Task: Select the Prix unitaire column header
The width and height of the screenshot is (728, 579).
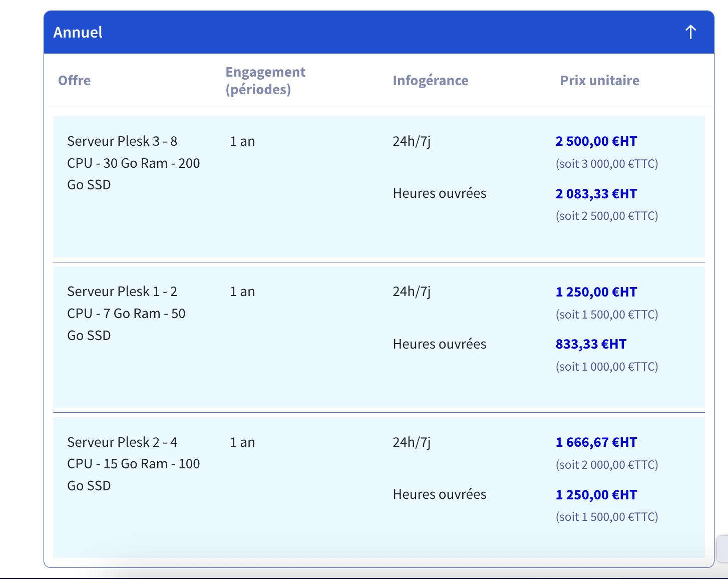Action: tap(600, 80)
